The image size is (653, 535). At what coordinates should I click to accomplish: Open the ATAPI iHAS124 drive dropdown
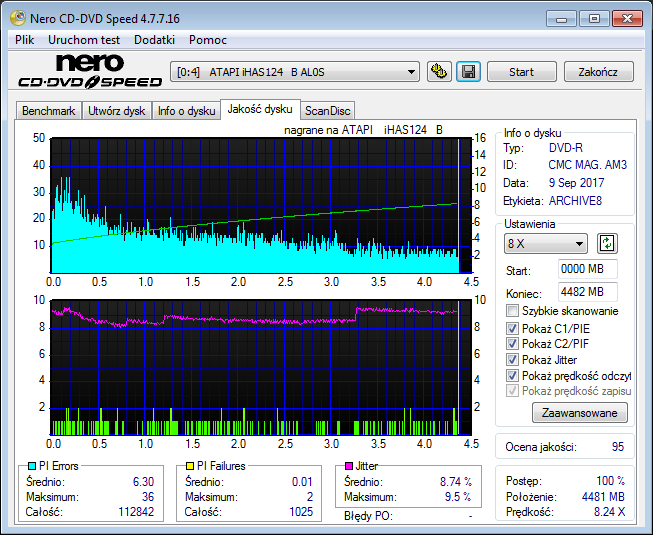[295, 72]
